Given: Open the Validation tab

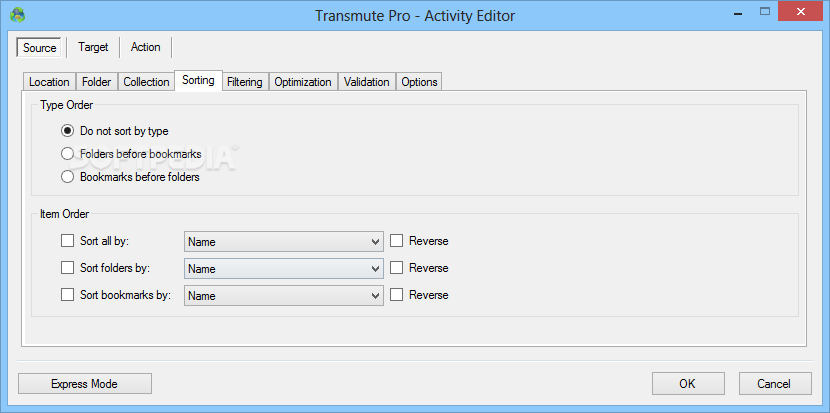Looking at the screenshot, I should click(366, 82).
